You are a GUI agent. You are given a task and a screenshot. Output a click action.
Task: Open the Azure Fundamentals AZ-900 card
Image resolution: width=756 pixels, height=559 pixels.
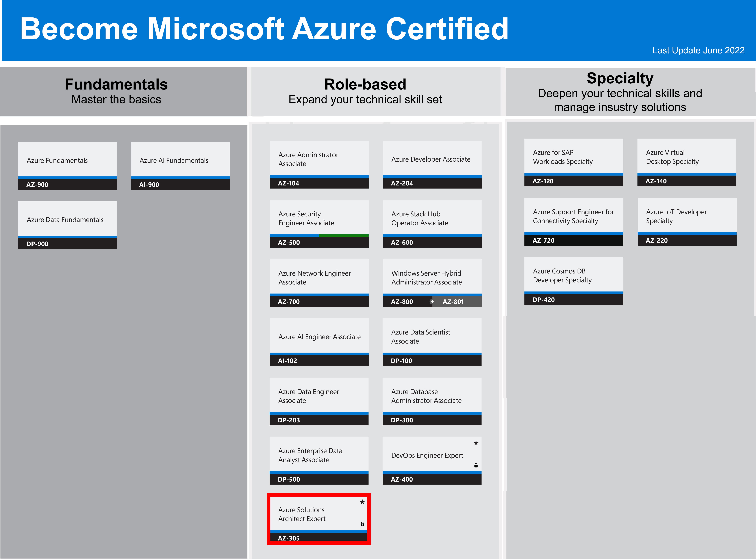pos(68,160)
